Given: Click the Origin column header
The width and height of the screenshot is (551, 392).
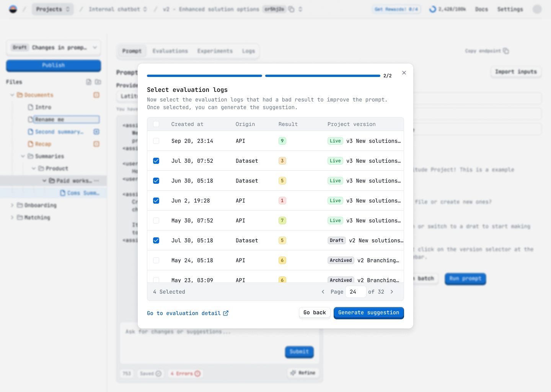Looking at the screenshot, I should coord(245,124).
